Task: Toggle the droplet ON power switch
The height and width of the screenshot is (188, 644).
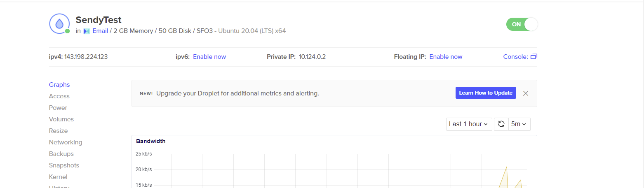Action: pos(522,24)
